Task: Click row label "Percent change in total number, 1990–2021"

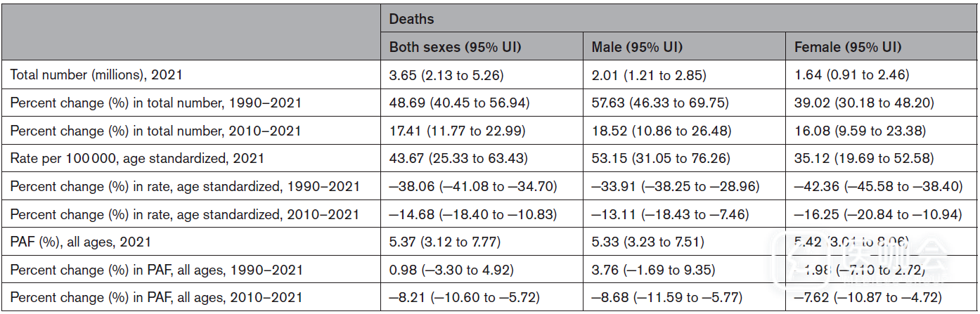Action: click(155, 103)
